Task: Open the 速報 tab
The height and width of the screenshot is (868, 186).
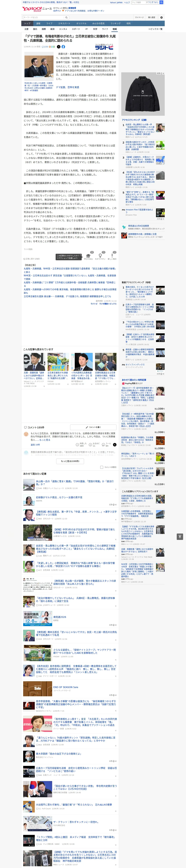Action: click(x=38, y=24)
